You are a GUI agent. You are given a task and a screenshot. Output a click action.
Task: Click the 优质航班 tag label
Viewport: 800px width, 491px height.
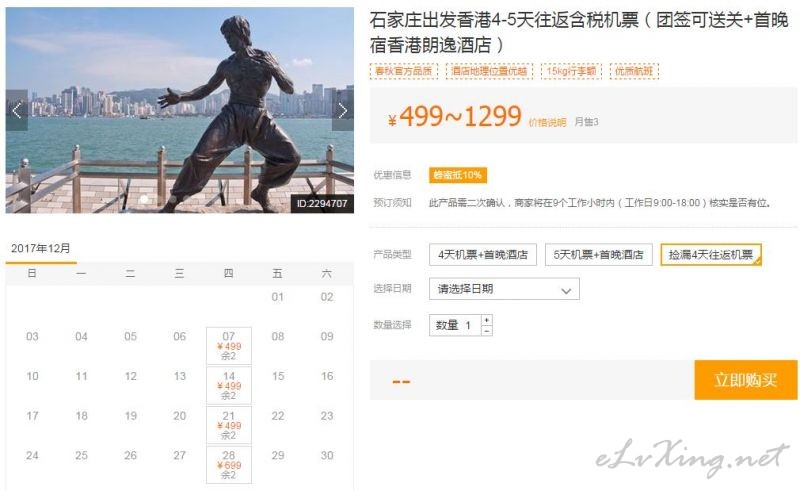(x=634, y=71)
